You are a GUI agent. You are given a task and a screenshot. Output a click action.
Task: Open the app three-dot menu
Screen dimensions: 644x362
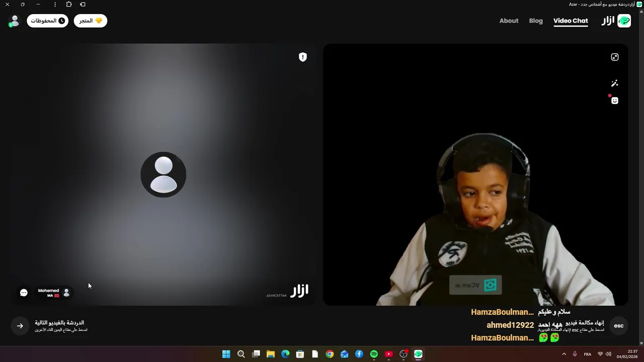(55, 4)
